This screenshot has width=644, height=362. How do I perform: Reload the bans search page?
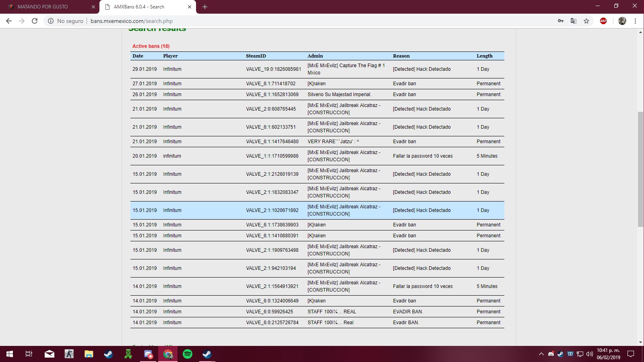pos(35,21)
